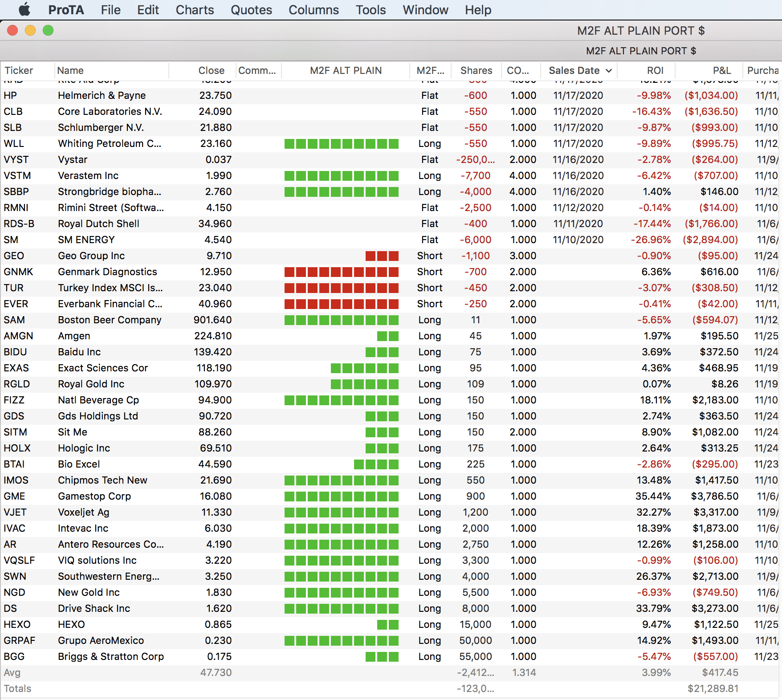Click red signal bar for GNMK row
This screenshot has width=782, height=700.
(341, 272)
